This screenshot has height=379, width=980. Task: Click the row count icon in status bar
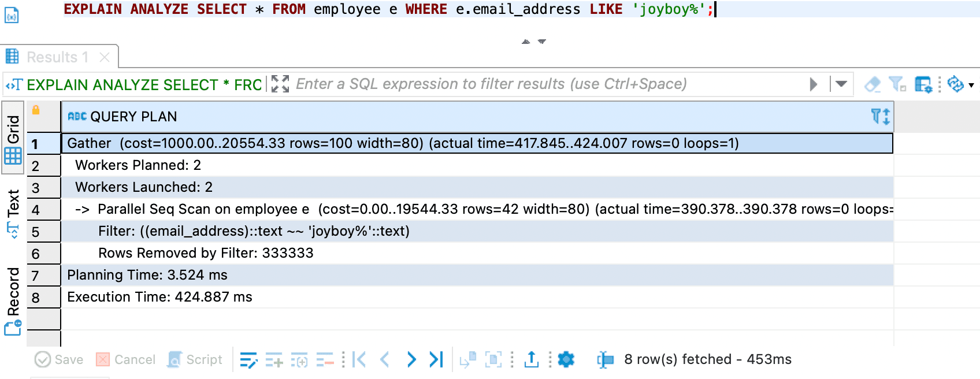point(605,360)
